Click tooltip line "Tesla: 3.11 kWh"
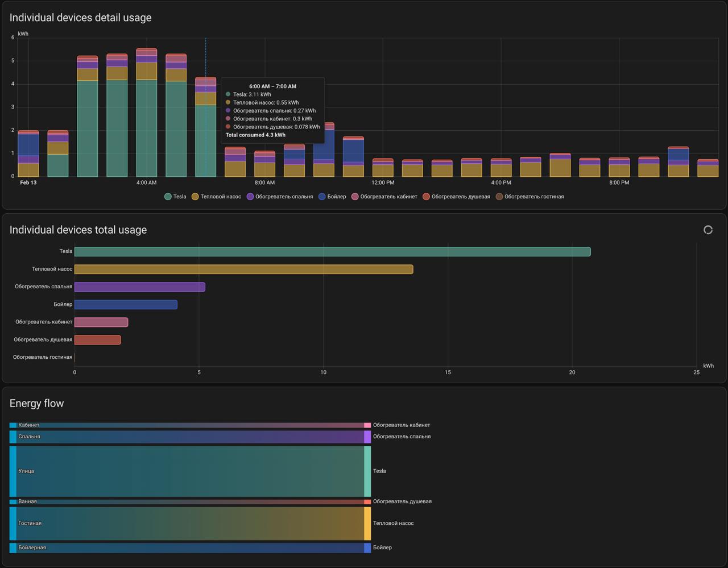 point(252,94)
